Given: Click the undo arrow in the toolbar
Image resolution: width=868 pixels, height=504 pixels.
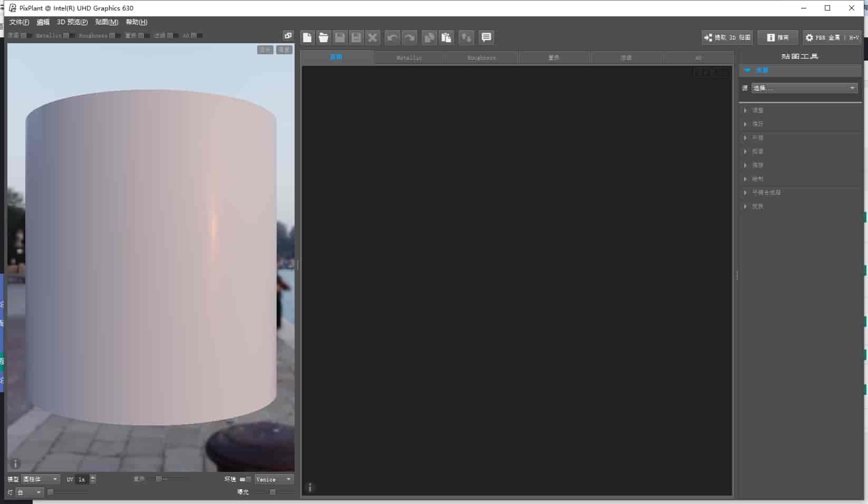Looking at the screenshot, I should coord(392,37).
